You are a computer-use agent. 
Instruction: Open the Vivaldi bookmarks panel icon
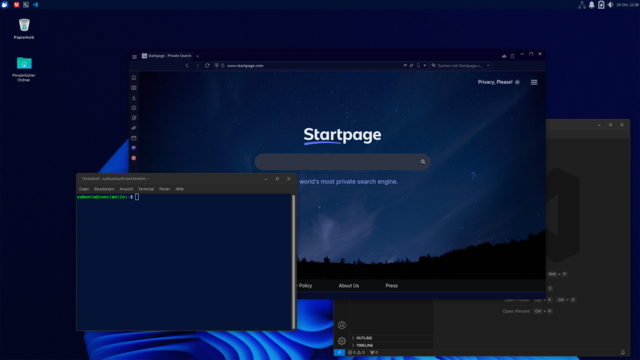[134, 78]
